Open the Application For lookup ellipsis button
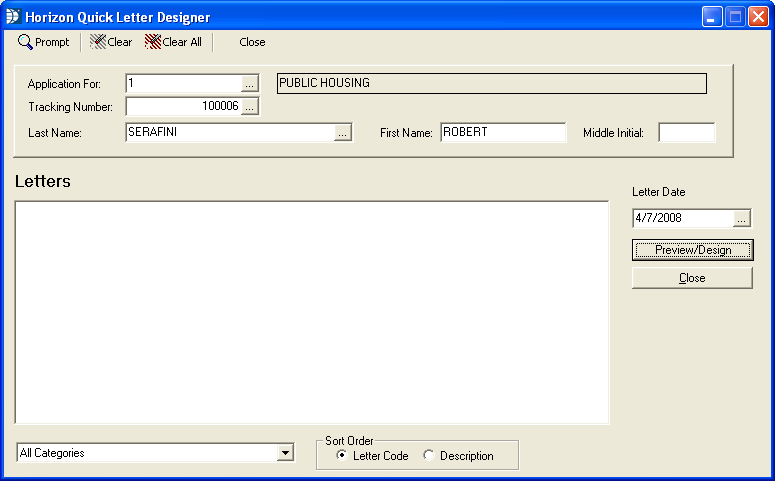Screen dimensions: 775x481 click(250, 84)
